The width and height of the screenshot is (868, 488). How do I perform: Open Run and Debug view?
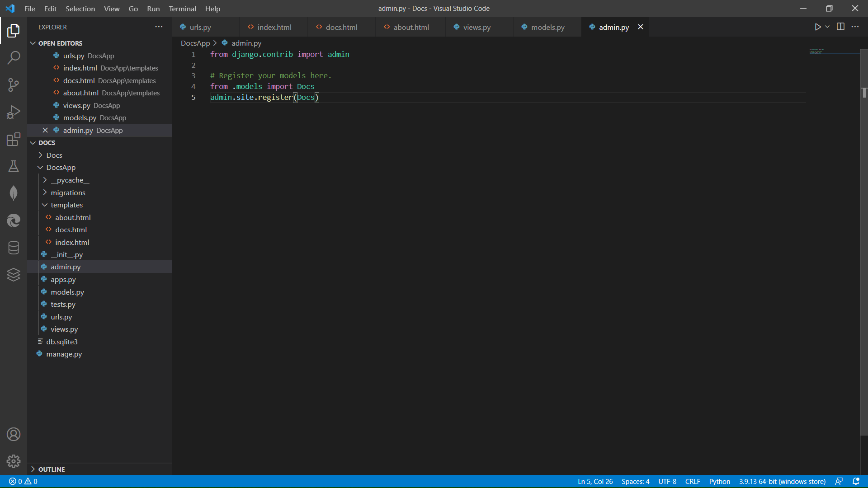coord(14,112)
